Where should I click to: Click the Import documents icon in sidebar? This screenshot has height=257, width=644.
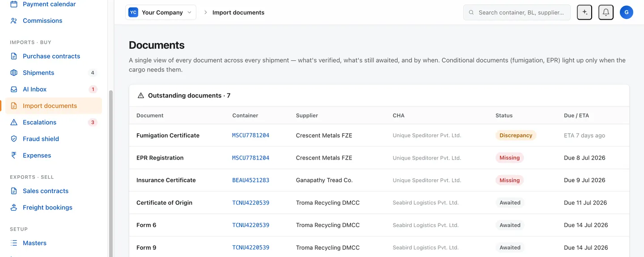(14, 106)
